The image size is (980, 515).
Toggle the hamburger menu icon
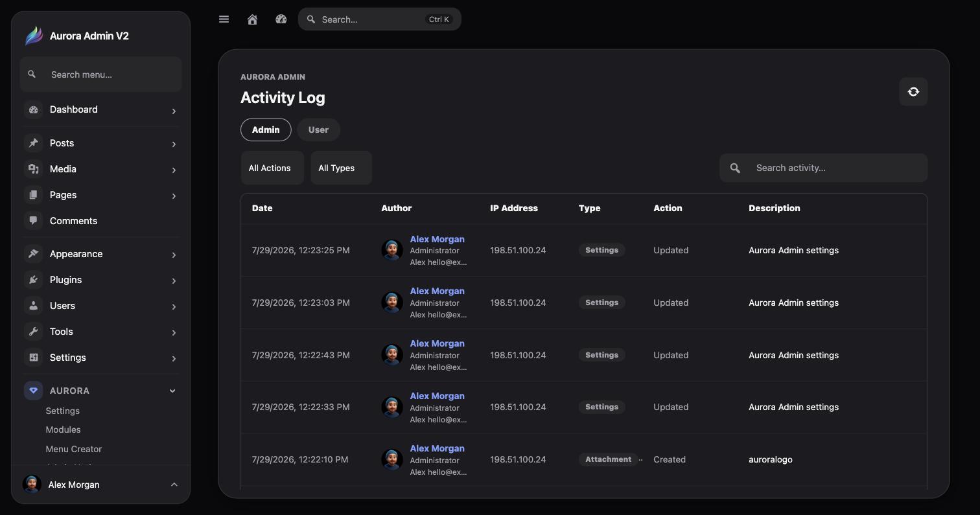224,19
